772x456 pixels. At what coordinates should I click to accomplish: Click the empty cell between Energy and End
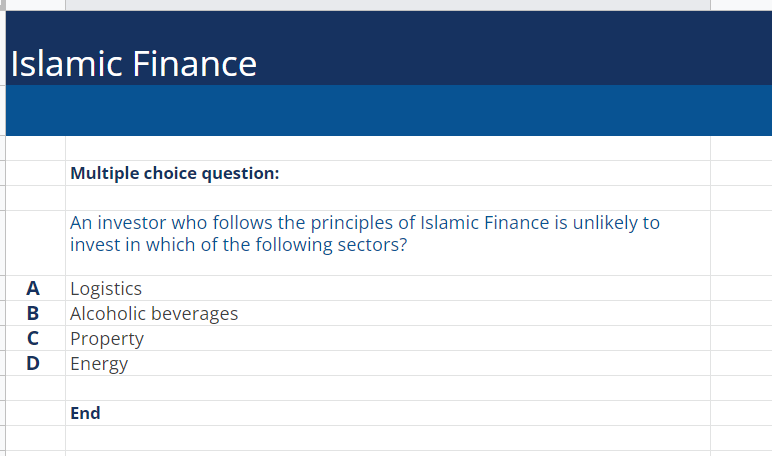(x=388, y=388)
